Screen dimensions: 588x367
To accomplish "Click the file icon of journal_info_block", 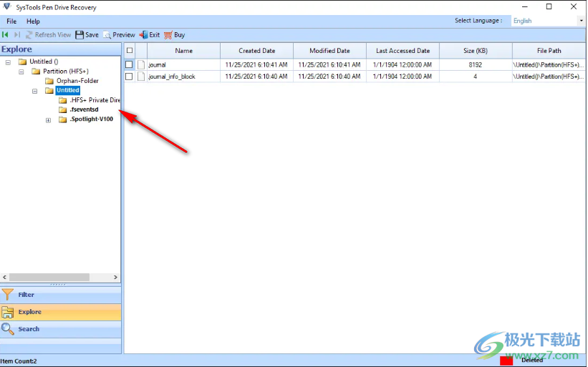I will (141, 77).
